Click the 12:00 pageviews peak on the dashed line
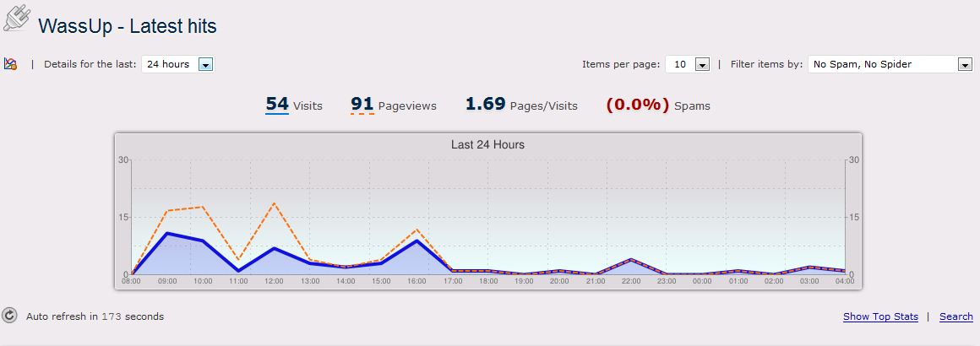980x346 pixels. (274, 203)
